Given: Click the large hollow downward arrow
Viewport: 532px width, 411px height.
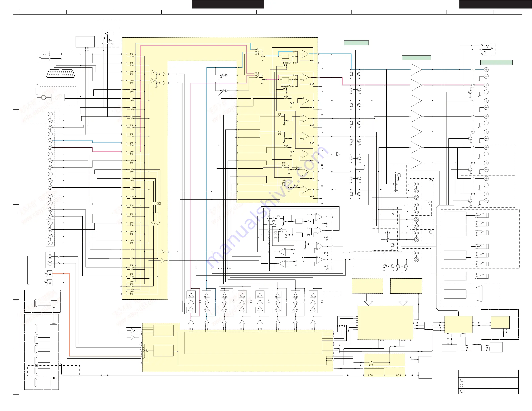Looking at the screenshot, I should [x=369, y=300].
